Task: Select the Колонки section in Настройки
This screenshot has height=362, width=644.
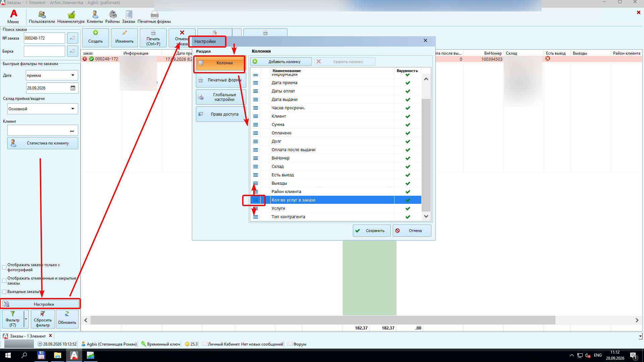Action: (220, 63)
